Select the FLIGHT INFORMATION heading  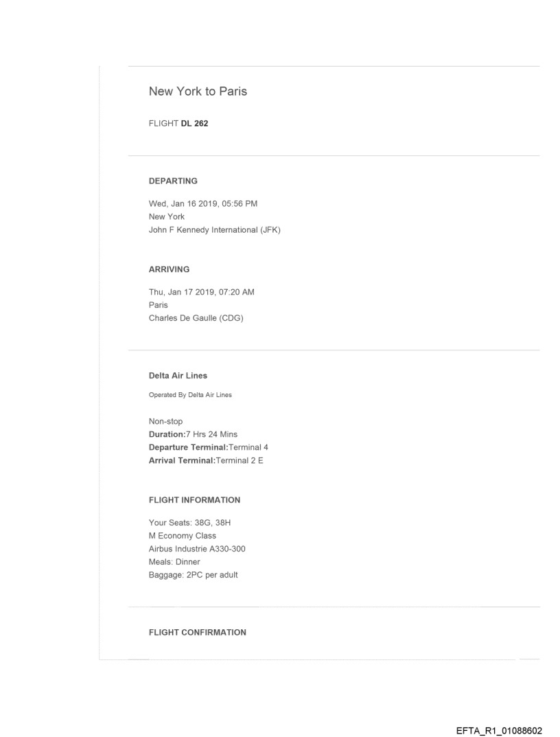point(194,499)
